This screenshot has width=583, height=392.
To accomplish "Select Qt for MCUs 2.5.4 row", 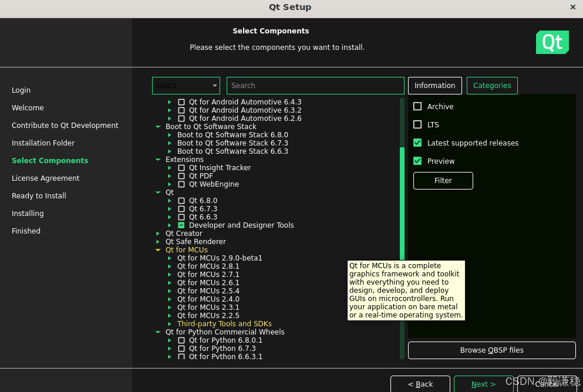I will click(208, 290).
